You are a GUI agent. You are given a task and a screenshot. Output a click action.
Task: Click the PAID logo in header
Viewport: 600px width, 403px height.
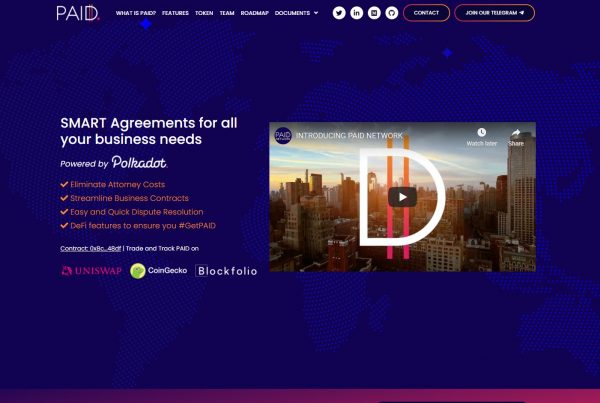pos(77,13)
